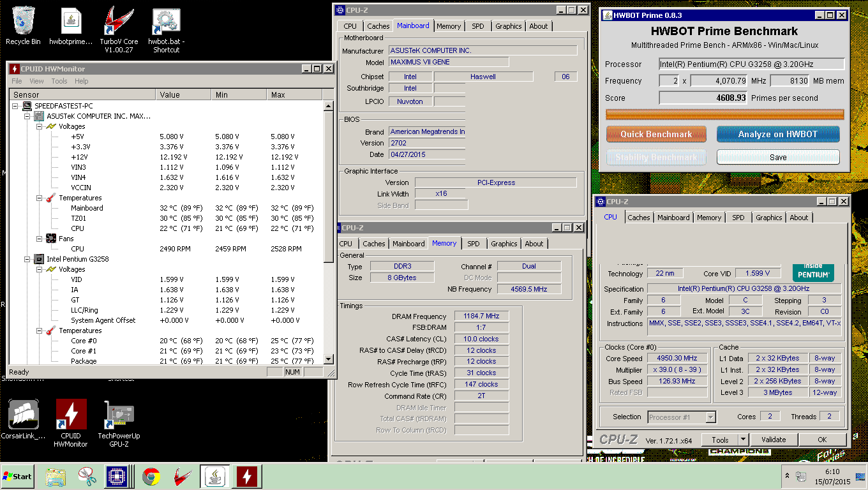This screenshot has height=490, width=868.
Task: Open the file explorer taskbar icon
Action: point(56,477)
